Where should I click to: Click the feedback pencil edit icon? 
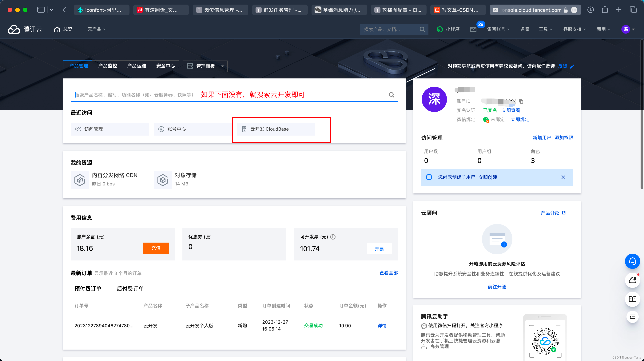[572, 66]
